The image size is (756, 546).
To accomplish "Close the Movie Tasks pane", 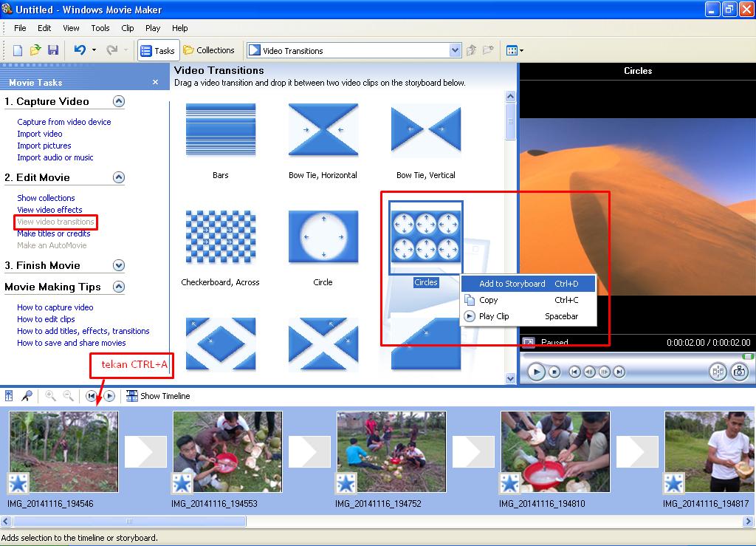I will [155, 82].
